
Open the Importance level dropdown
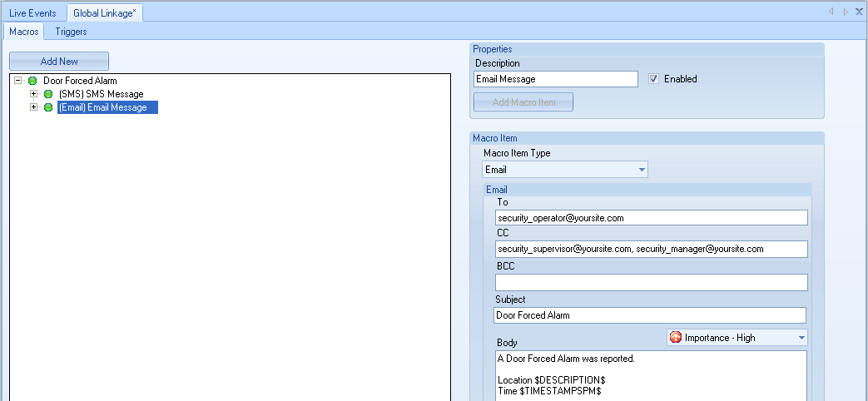[x=801, y=338]
